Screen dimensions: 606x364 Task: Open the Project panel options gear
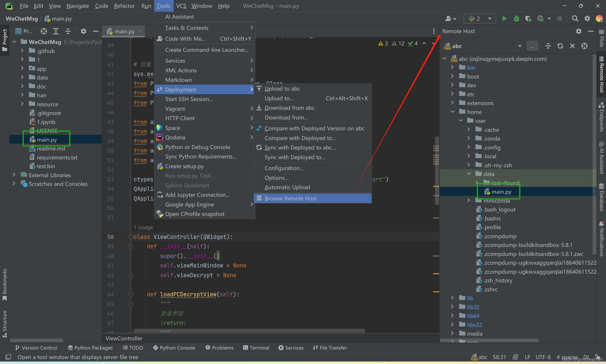pos(84,31)
